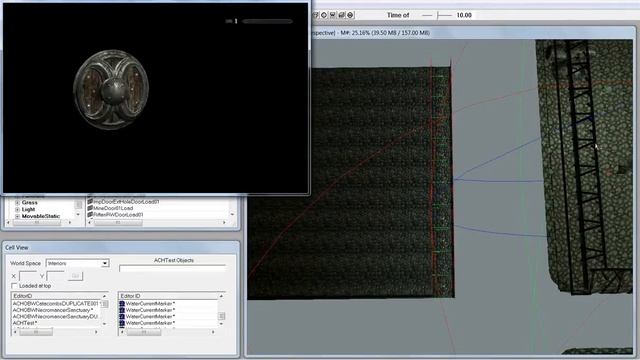Click the door list horizontal scrollbar thumb

(118, 222)
